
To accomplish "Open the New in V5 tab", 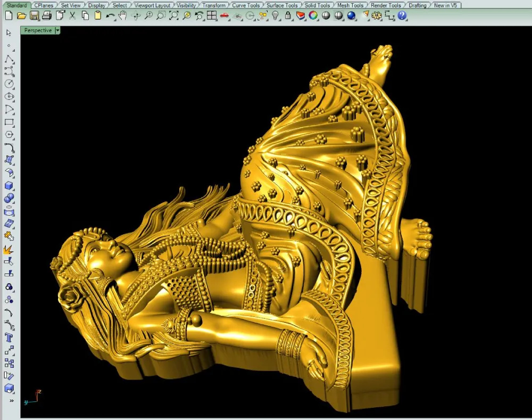I will coord(445,5).
